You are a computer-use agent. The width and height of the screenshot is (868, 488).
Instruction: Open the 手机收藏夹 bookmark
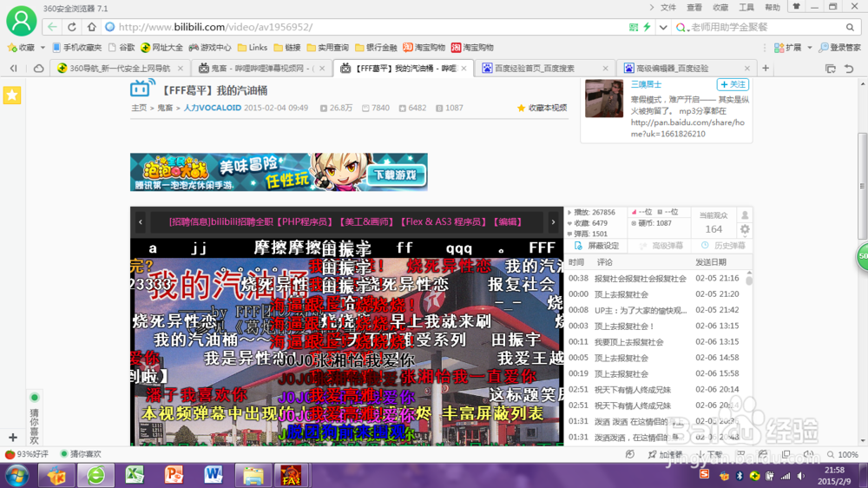point(77,48)
